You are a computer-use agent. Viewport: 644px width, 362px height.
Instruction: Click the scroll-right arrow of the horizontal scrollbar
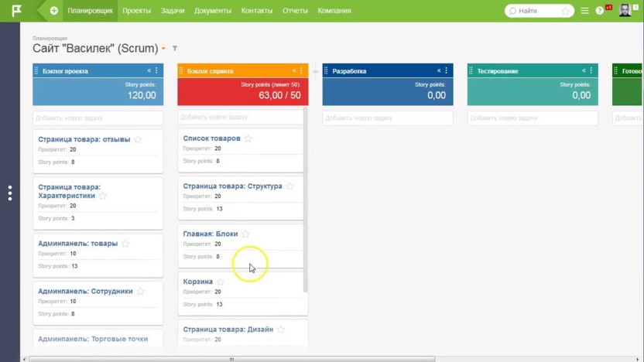click(x=638, y=359)
